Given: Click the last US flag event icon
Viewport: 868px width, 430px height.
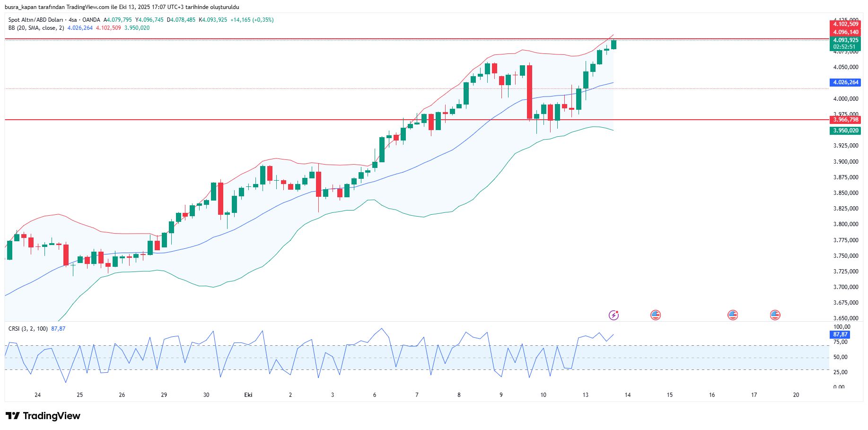Looking at the screenshot, I should 775,315.
